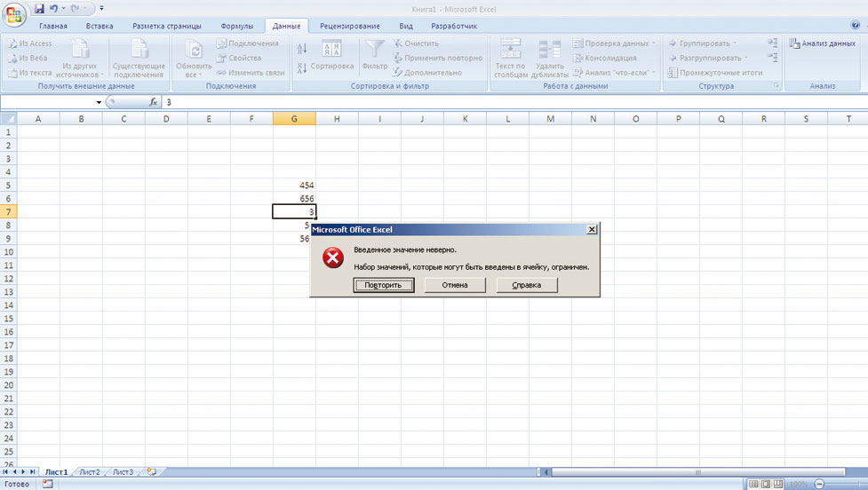Click Анализ данных
This screenshot has height=490, width=868.
point(823,43)
